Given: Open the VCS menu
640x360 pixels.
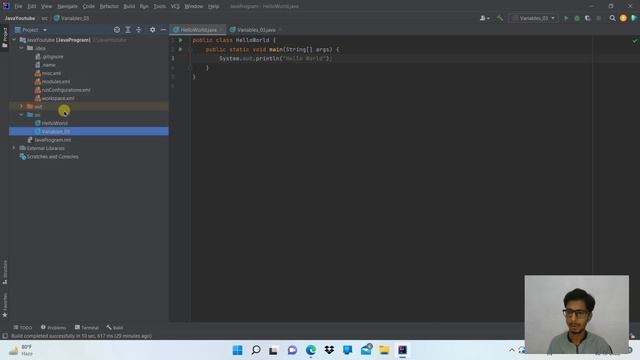Looking at the screenshot, I should (x=175, y=6).
